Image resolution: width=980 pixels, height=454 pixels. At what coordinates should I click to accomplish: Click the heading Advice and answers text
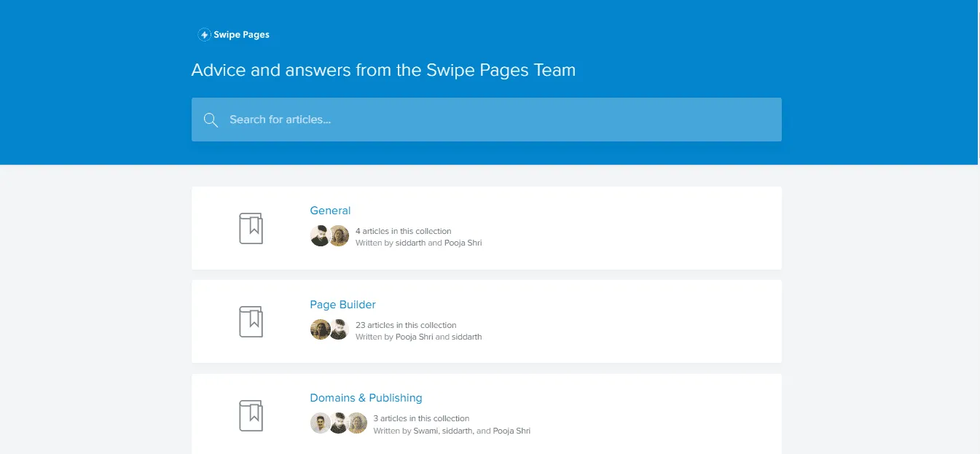coord(383,70)
